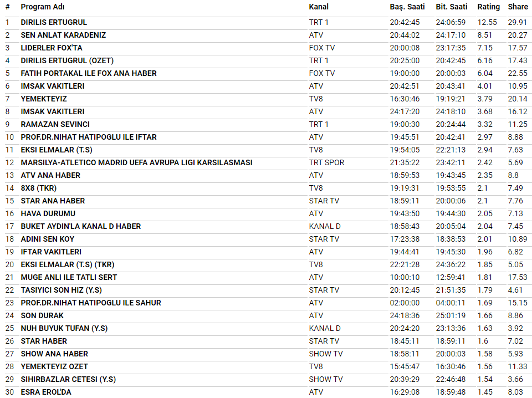
Task: Click the Bit. Saati column header
Action: pyautogui.click(x=451, y=7)
